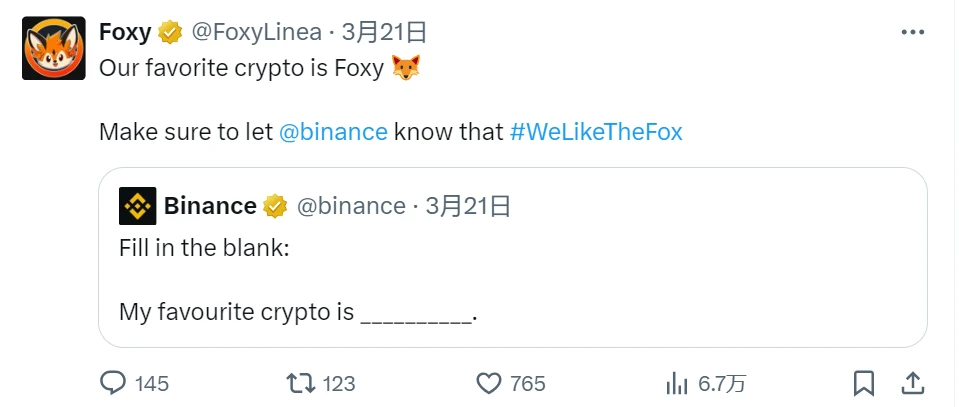Click Binance's gold verified badge

pyautogui.click(x=275, y=206)
